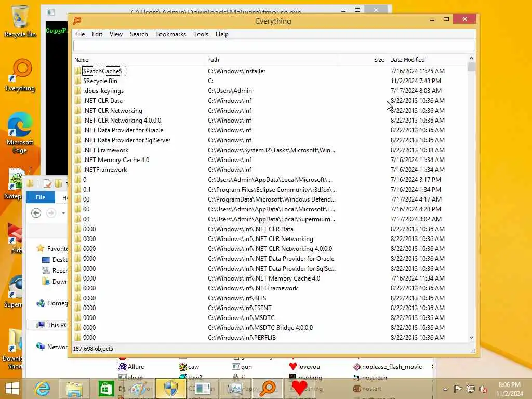The width and height of the screenshot is (532, 399).
Task: Click the Everything search input field
Action: coord(273,46)
